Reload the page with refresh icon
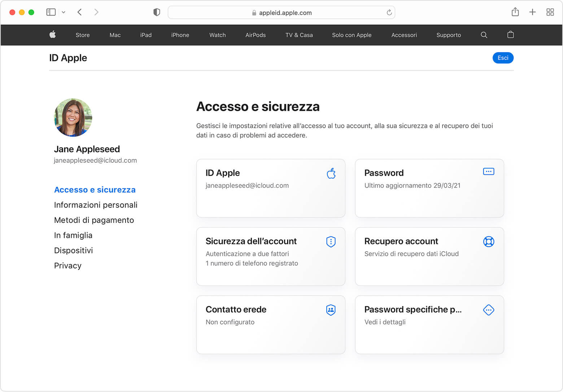This screenshot has width=563, height=392. pyautogui.click(x=389, y=13)
